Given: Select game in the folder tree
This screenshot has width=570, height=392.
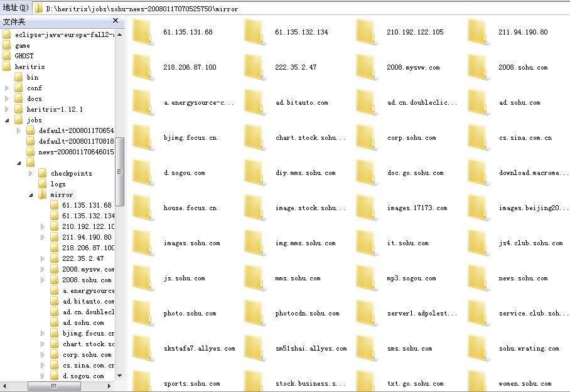Looking at the screenshot, I should (x=22, y=45).
